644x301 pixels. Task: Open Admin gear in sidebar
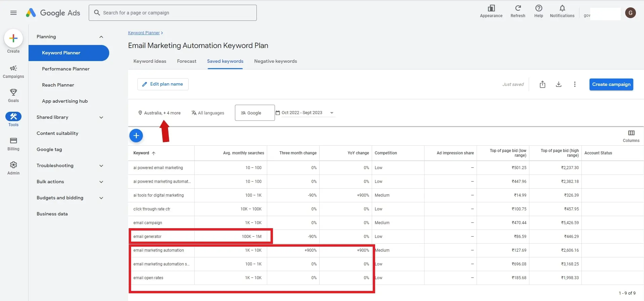pos(13,168)
